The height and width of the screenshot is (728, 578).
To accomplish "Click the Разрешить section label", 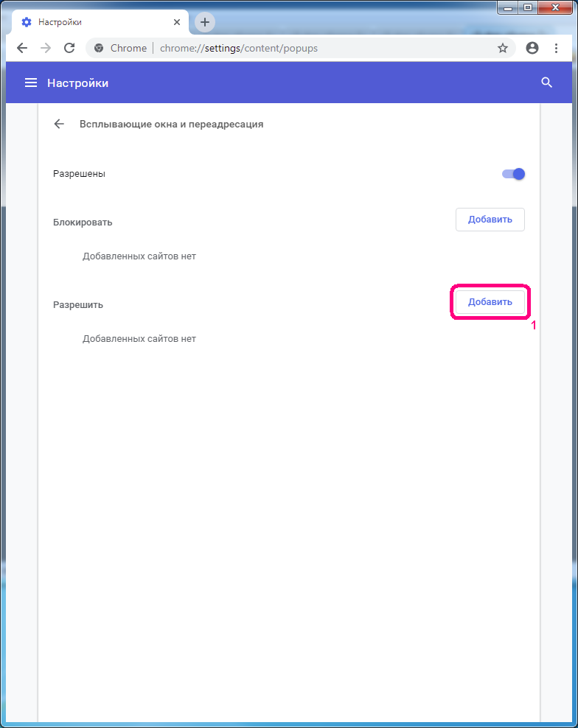I will click(x=78, y=305).
